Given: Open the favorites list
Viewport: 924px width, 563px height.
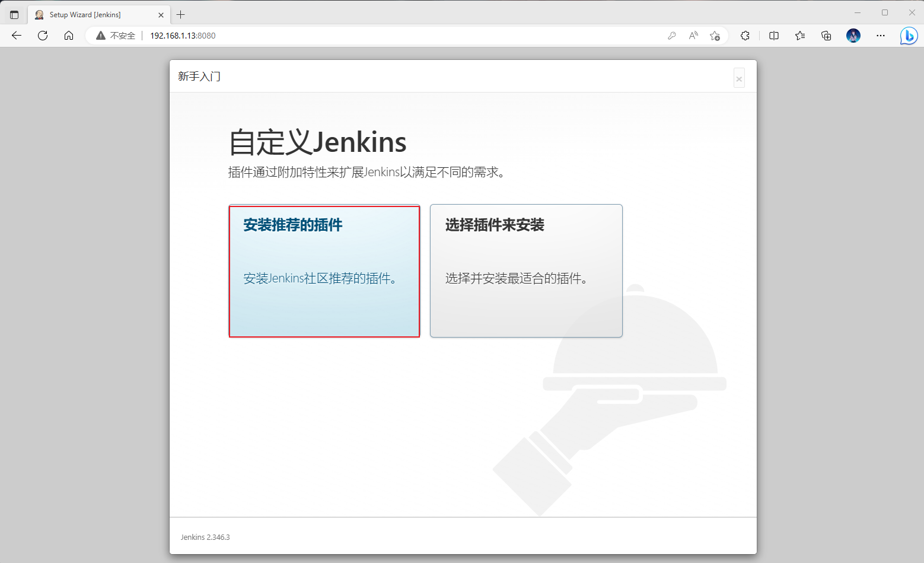Looking at the screenshot, I should pos(800,36).
